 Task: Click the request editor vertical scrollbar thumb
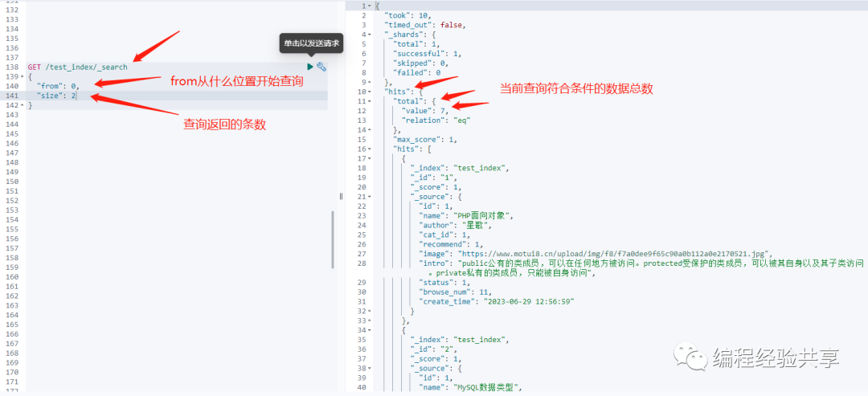tap(332, 239)
